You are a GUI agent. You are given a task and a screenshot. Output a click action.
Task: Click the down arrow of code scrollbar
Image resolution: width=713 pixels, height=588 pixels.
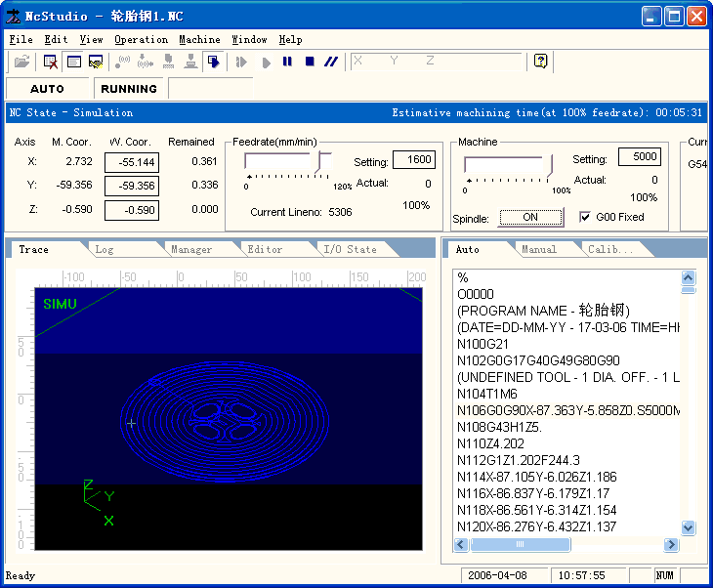tap(689, 527)
